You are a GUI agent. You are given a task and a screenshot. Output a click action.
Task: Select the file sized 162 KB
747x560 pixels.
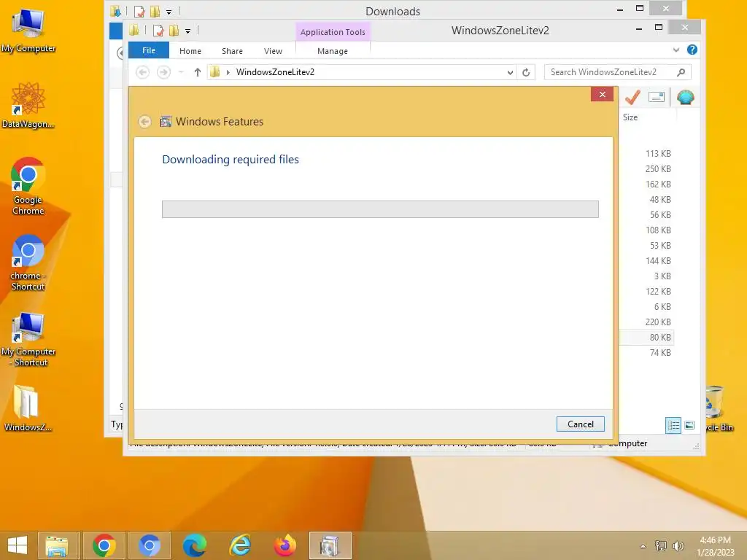click(x=658, y=184)
